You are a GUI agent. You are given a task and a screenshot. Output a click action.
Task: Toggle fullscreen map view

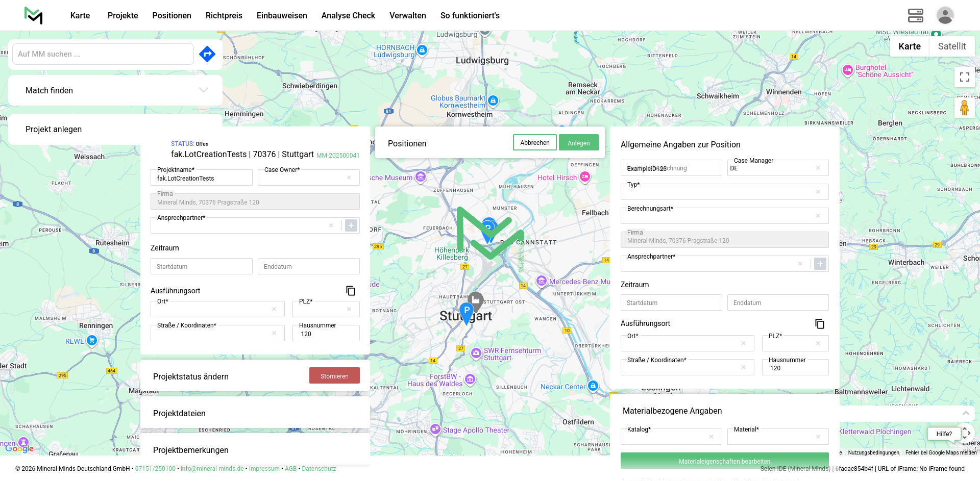(964, 77)
